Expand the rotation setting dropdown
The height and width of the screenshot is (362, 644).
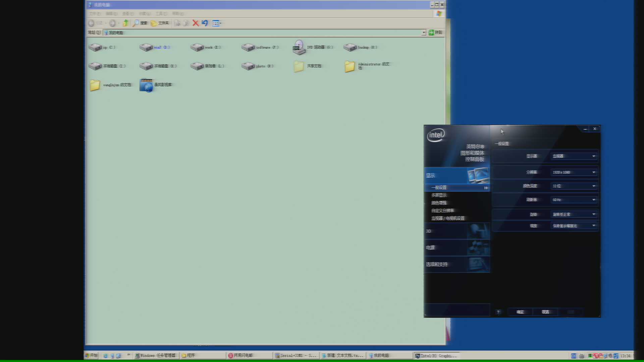click(574, 214)
